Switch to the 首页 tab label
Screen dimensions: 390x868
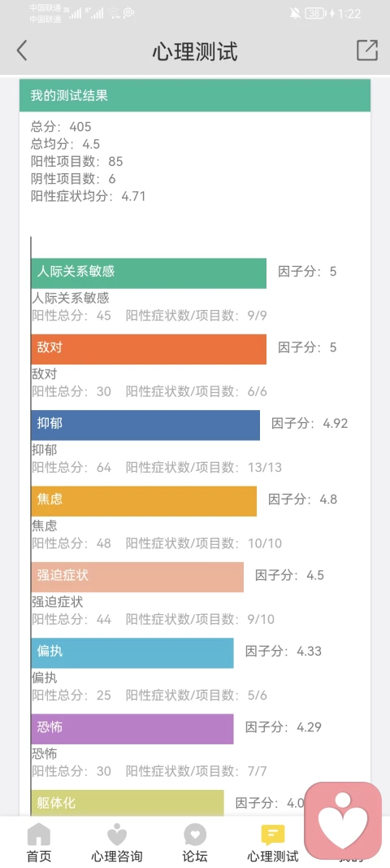39,857
